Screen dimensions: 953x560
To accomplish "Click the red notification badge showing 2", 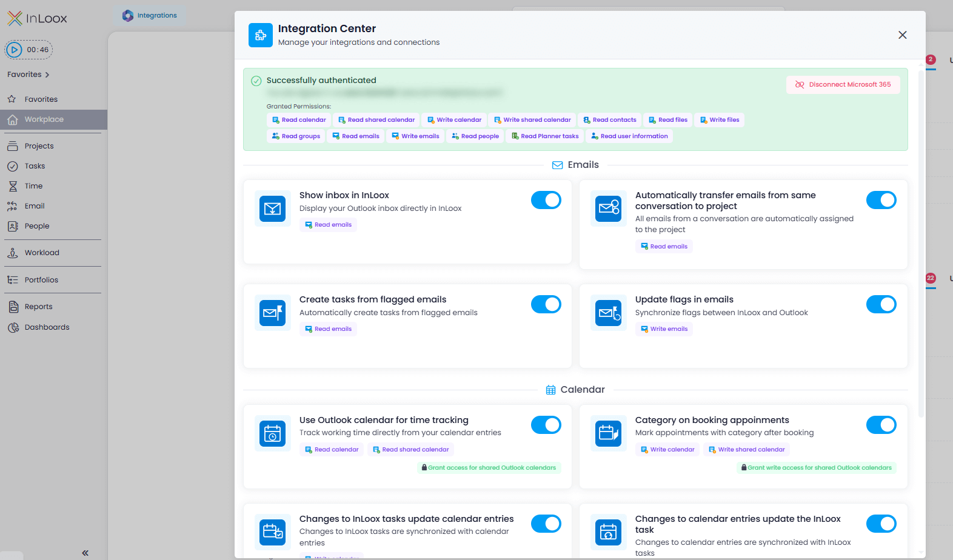I will pyautogui.click(x=931, y=59).
